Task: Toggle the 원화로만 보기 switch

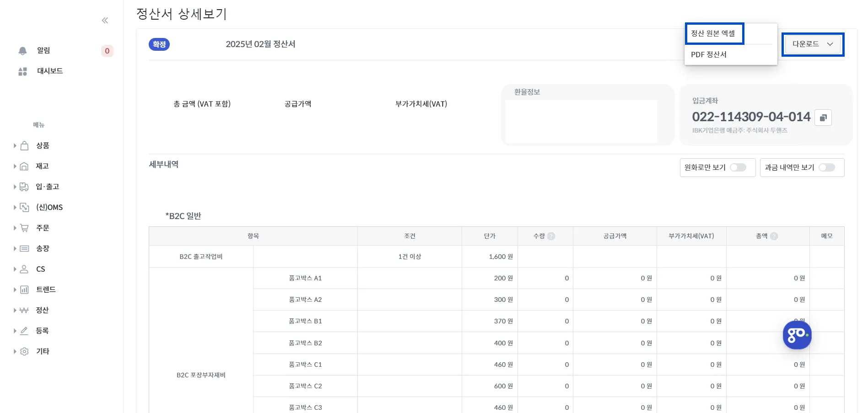Action: pyautogui.click(x=738, y=167)
